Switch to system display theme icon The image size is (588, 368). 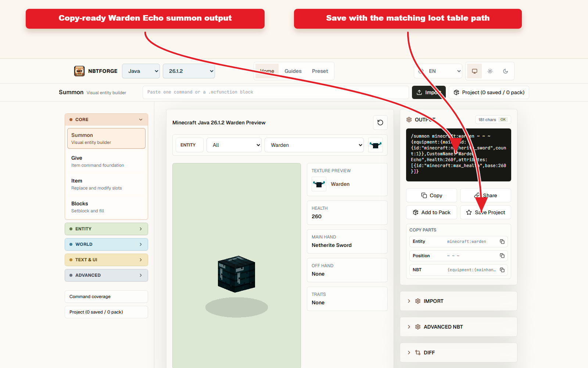point(474,71)
